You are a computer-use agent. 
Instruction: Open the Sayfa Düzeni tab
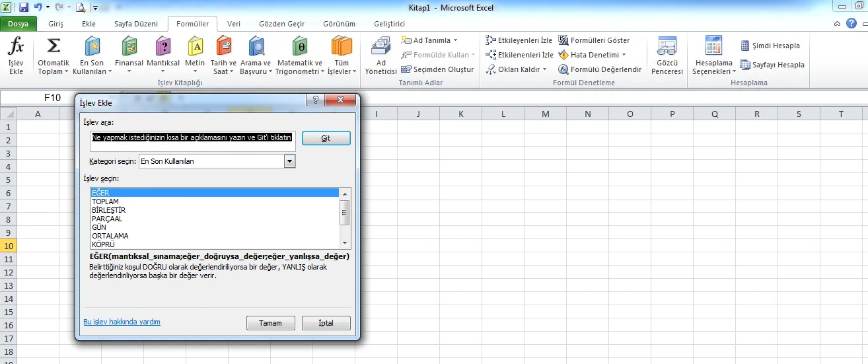click(136, 24)
